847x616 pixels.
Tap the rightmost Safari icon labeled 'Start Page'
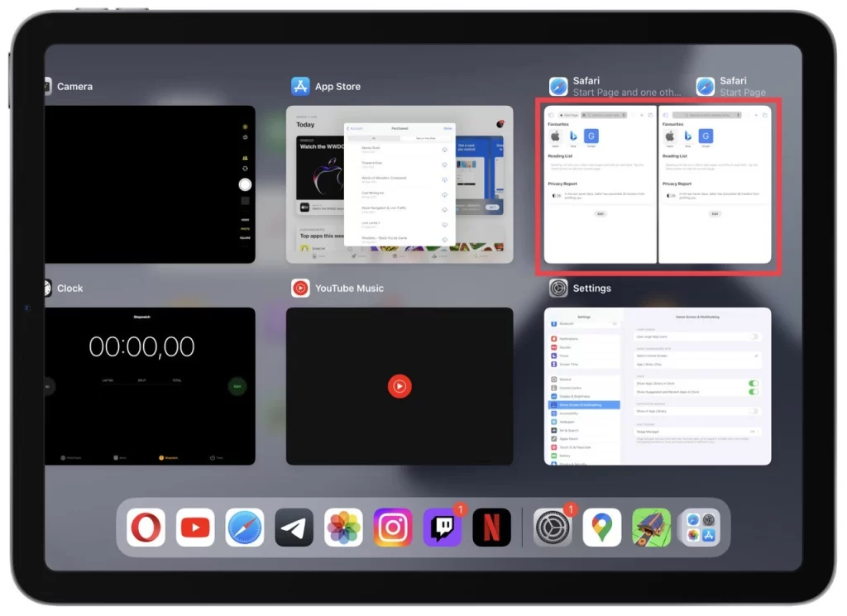click(x=706, y=86)
